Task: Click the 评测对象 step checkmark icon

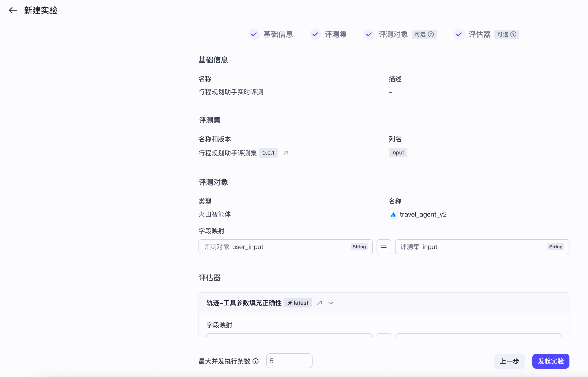Action: (x=369, y=34)
